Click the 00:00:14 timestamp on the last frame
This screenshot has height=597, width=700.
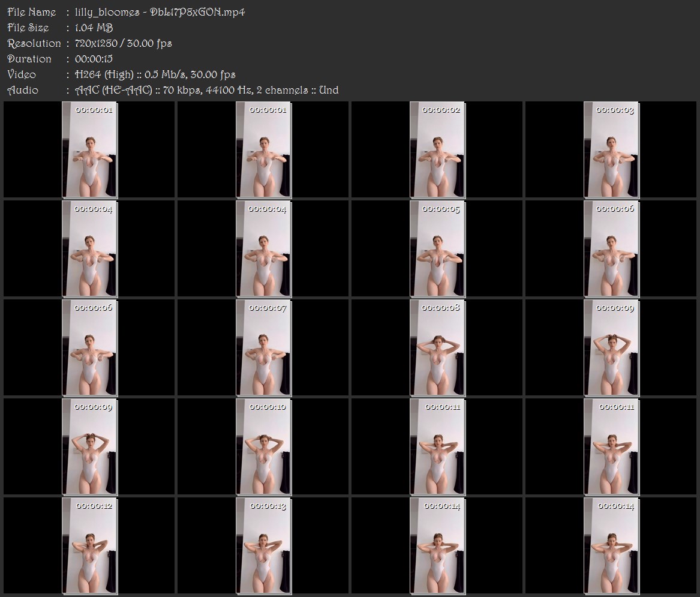[615, 506]
